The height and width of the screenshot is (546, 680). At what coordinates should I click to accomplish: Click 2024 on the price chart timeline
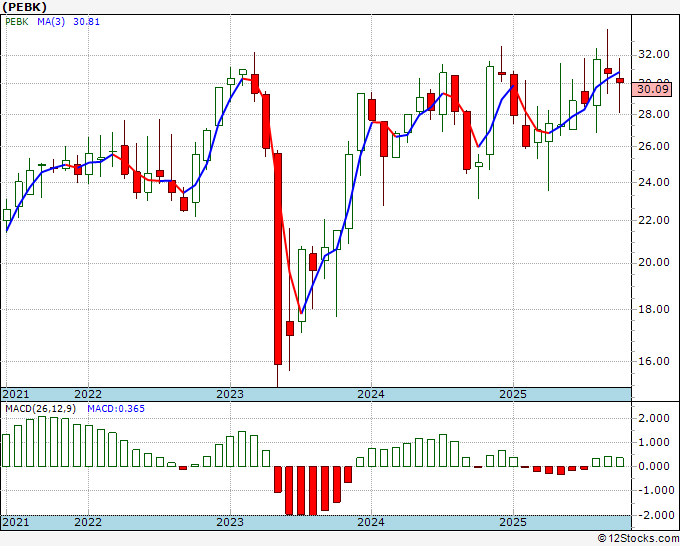click(x=371, y=394)
